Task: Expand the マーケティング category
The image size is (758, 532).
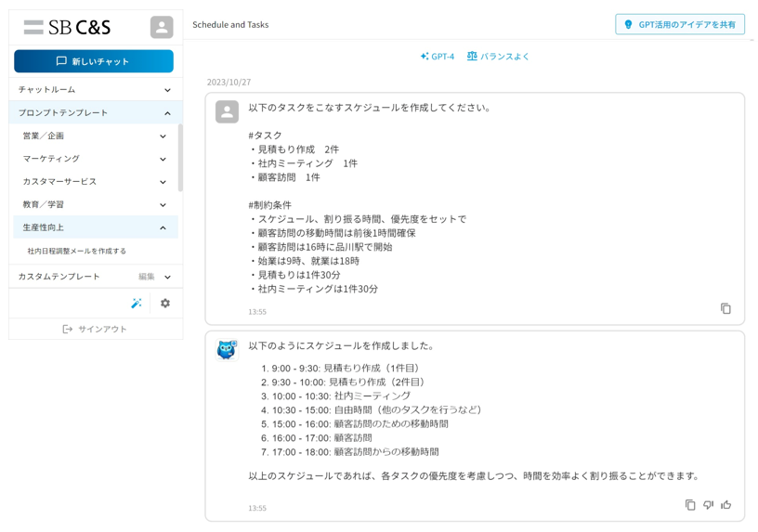Action: click(x=96, y=159)
